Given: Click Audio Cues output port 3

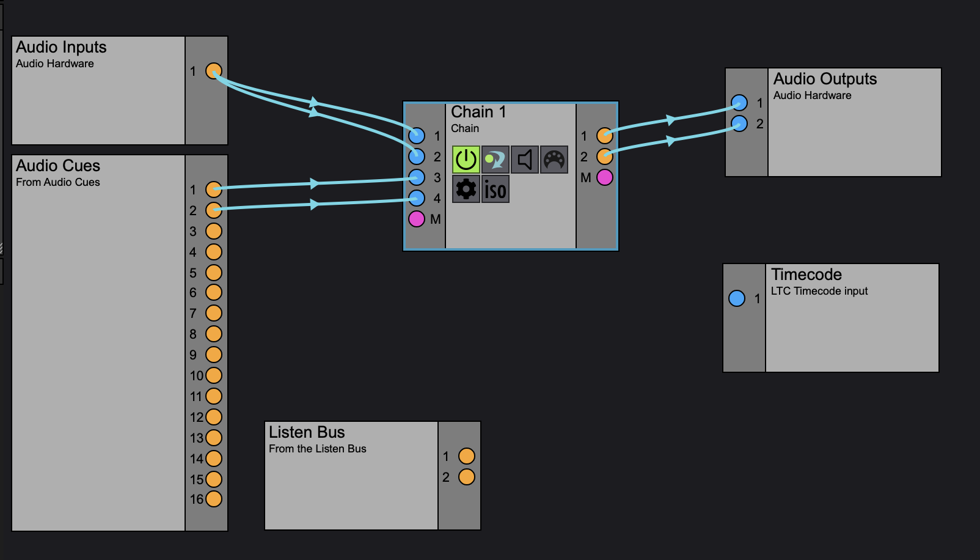Looking at the screenshot, I should click(214, 231).
